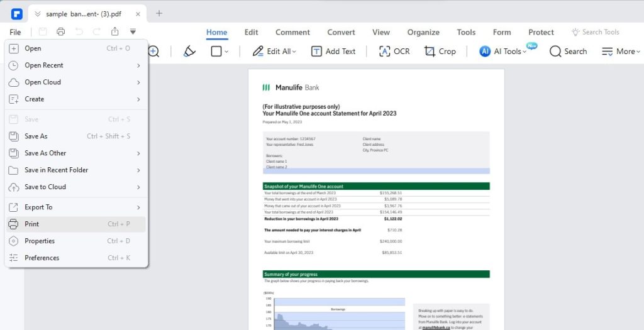Click the $1,122.02 reduction amount
644x330 pixels.
click(392, 219)
